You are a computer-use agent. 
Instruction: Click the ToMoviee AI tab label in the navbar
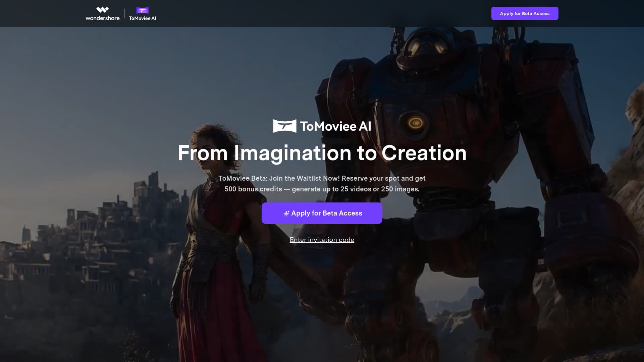point(142,18)
